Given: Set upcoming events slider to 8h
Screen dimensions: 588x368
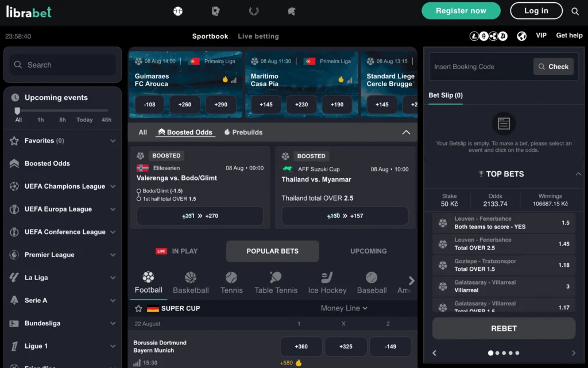Looking at the screenshot, I should coord(62,120).
